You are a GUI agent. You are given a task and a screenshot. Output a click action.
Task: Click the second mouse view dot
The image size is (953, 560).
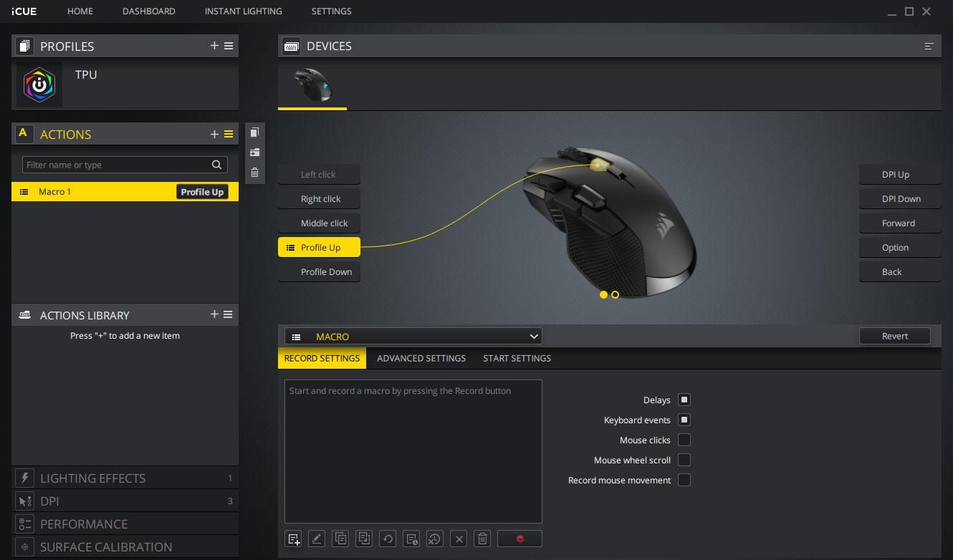[615, 294]
